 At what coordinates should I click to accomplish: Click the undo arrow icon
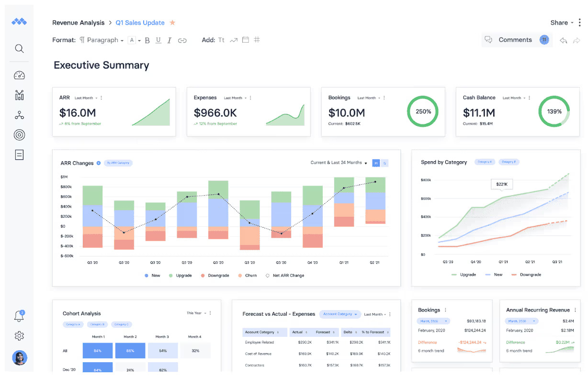pyautogui.click(x=564, y=41)
